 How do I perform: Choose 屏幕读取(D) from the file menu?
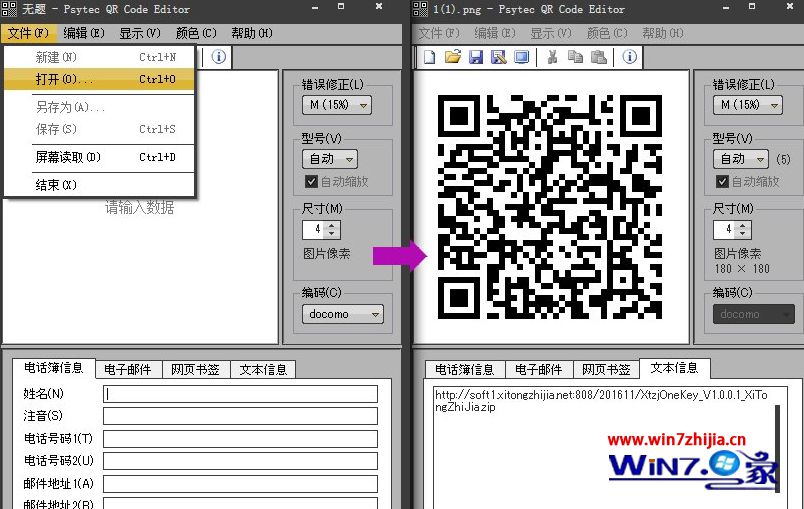(x=99, y=157)
